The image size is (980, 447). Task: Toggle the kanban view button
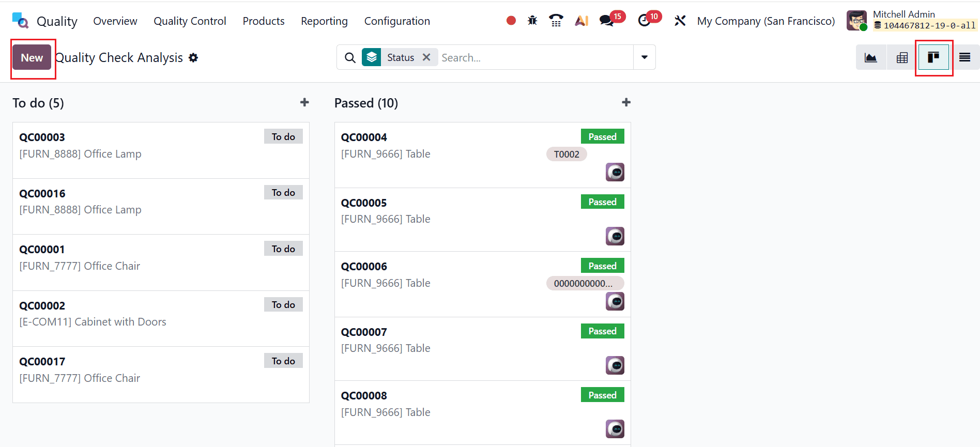pos(933,57)
